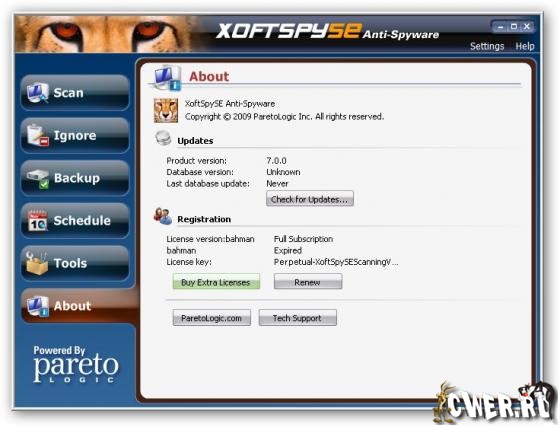Close the XoftSpySE window
Screen dimensions: 560x427
tap(527, 27)
